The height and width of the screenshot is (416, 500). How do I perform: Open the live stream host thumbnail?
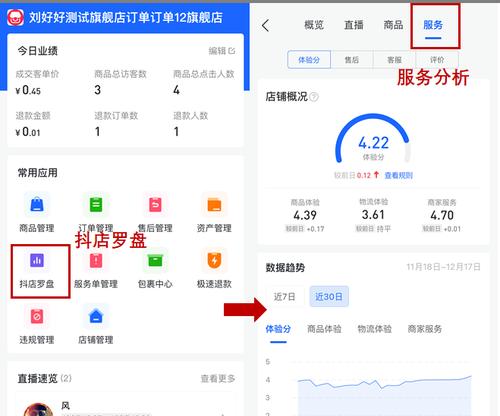(38, 410)
